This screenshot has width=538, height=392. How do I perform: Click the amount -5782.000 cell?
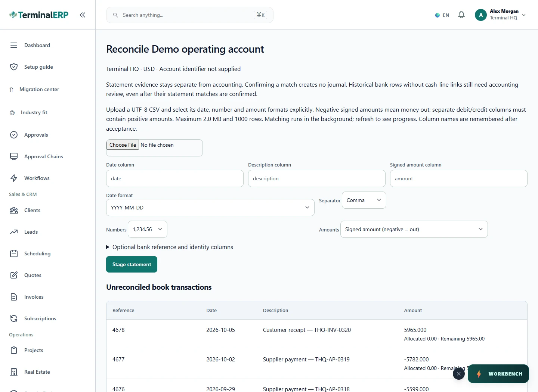(x=416, y=360)
